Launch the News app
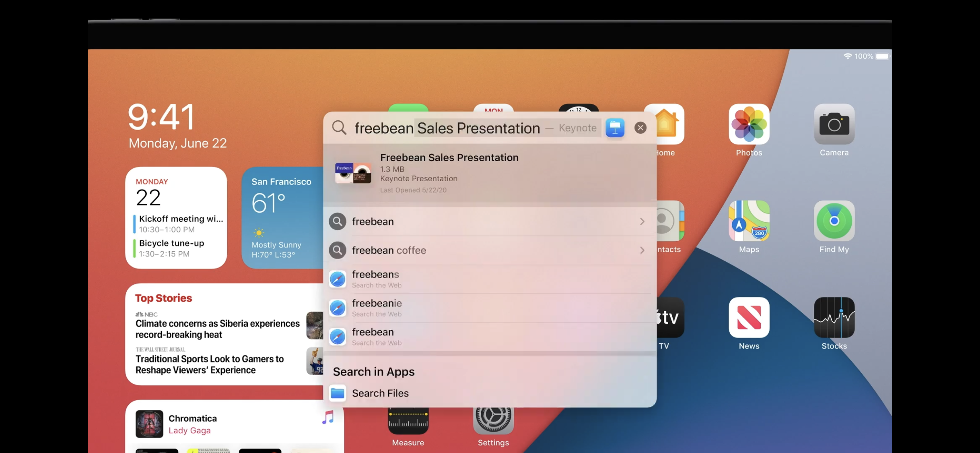Viewport: 980px width, 453px height. point(749,318)
